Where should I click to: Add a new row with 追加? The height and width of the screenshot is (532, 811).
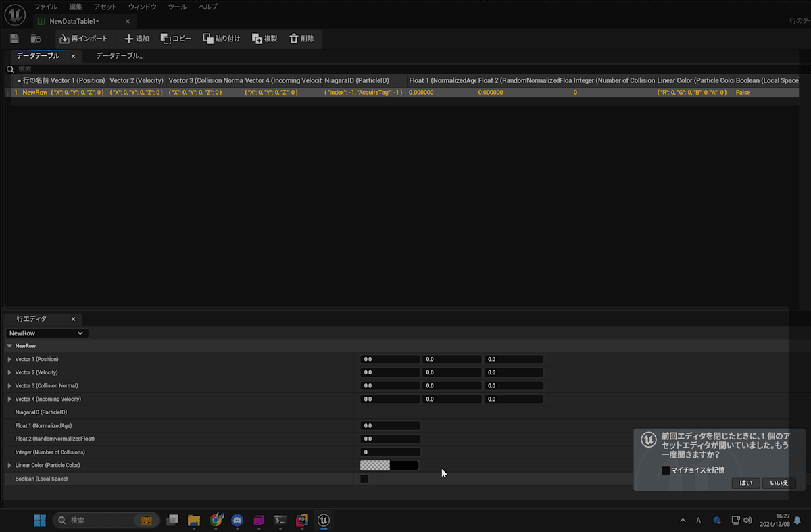pos(137,39)
